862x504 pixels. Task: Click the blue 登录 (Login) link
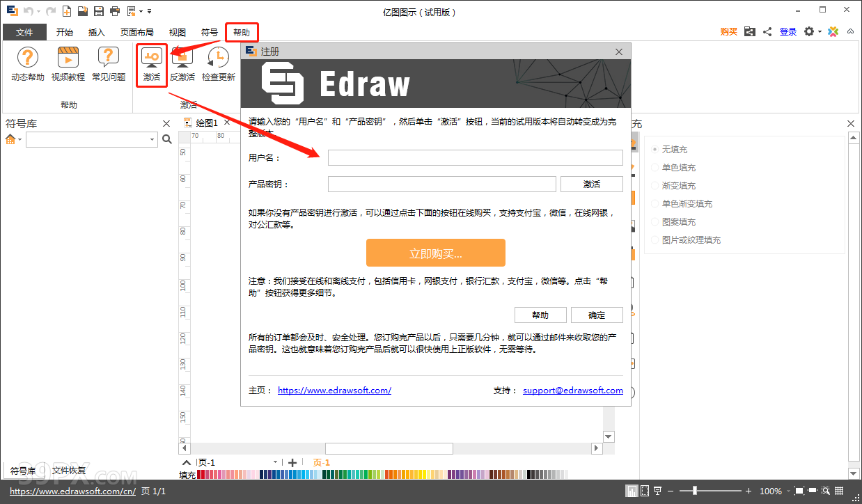coord(788,32)
